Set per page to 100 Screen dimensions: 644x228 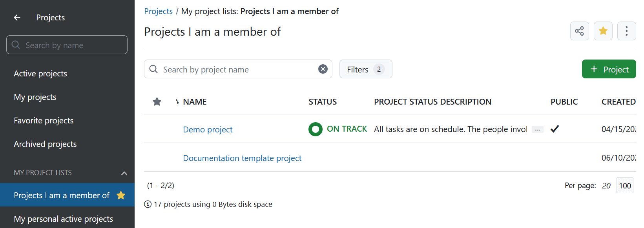tap(625, 186)
